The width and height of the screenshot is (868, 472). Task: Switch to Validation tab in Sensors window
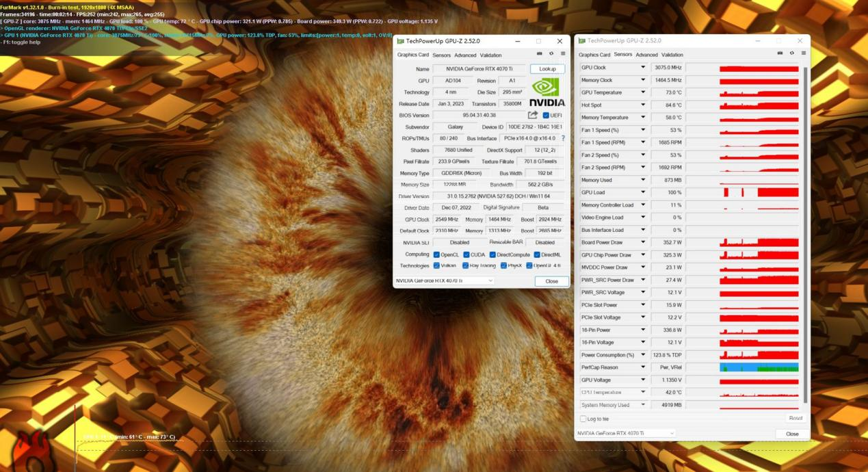tap(672, 55)
